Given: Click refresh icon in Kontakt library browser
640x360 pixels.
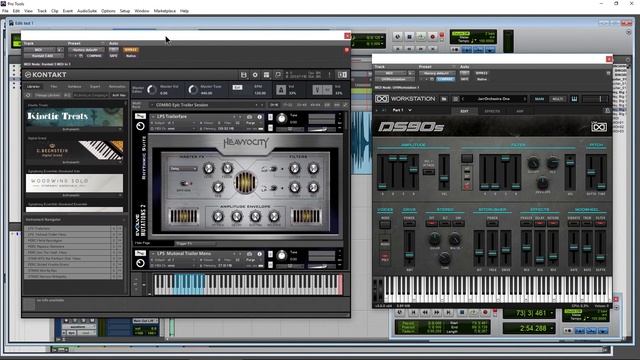Looking at the screenshot, I should coord(28,95).
